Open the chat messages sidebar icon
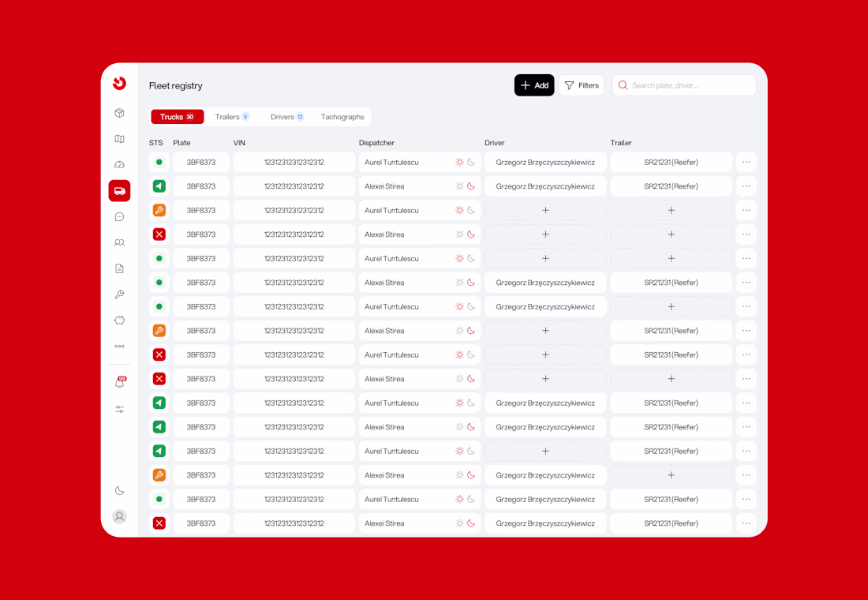The image size is (868, 600). (x=120, y=216)
